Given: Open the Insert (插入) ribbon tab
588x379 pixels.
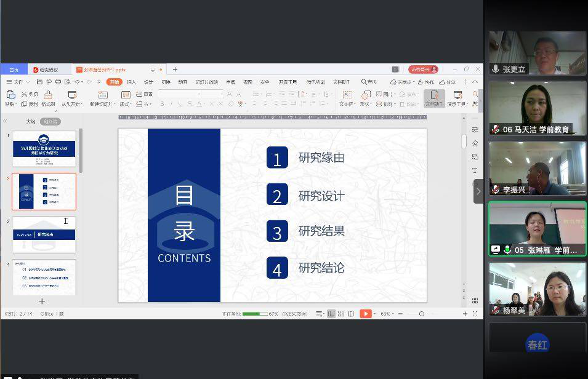Looking at the screenshot, I should (x=131, y=82).
